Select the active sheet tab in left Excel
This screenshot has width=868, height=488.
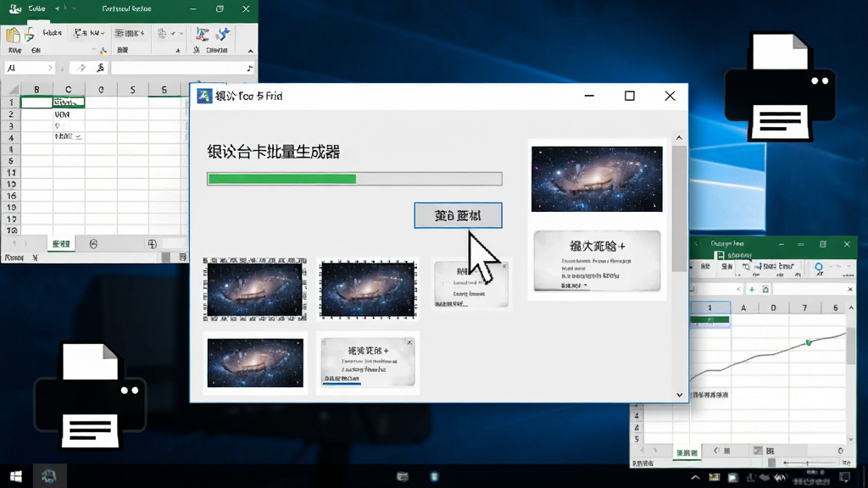(x=61, y=244)
